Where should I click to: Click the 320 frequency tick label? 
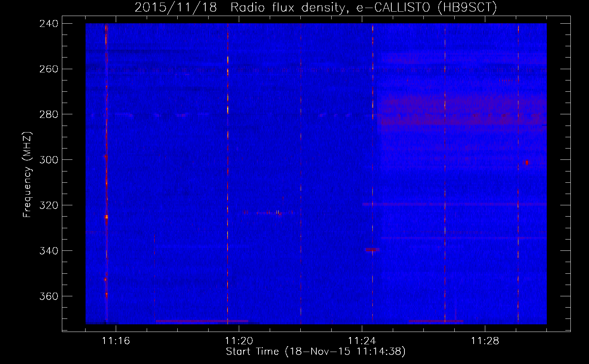pyautogui.click(x=48, y=206)
